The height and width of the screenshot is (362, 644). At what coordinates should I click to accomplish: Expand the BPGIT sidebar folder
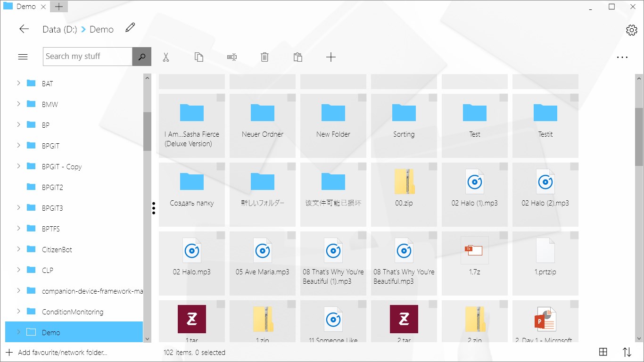[19, 146]
